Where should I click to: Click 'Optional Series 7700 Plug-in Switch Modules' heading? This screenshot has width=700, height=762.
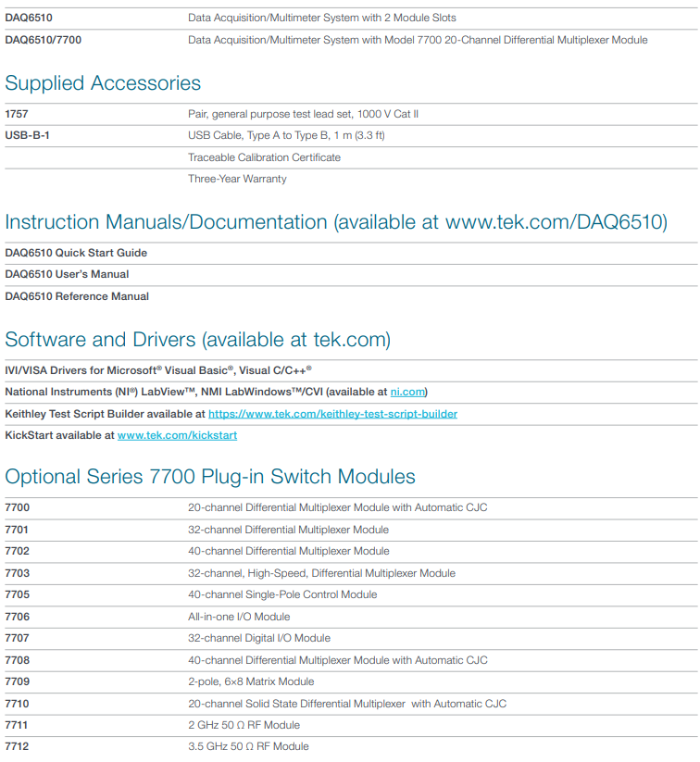click(210, 477)
